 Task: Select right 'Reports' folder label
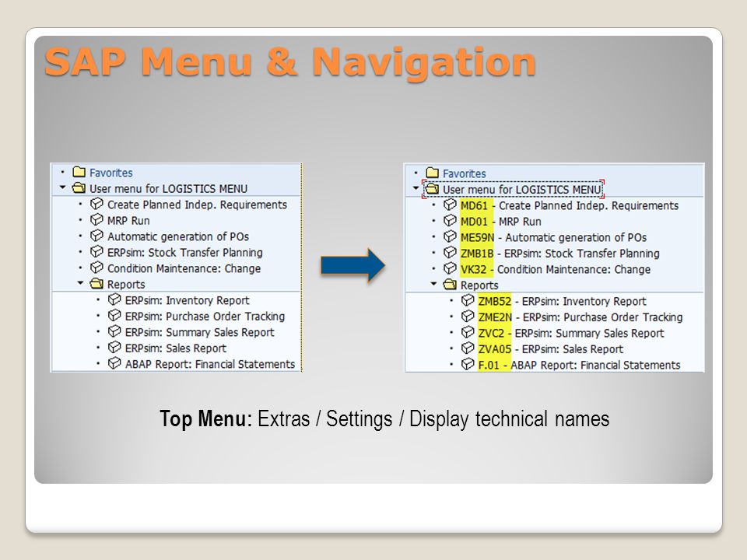479,285
